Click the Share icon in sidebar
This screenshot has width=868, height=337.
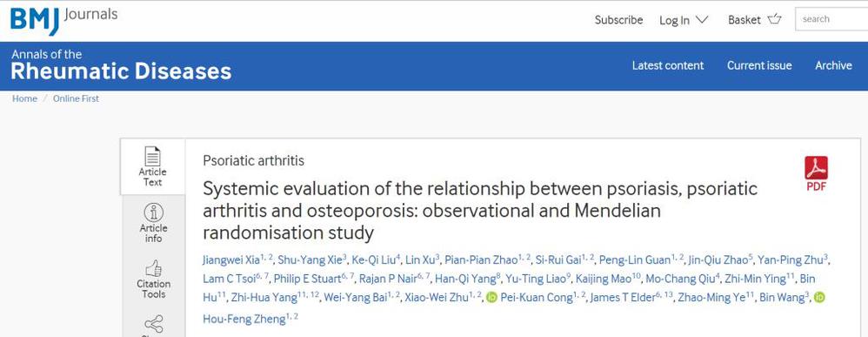click(x=153, y=324)
